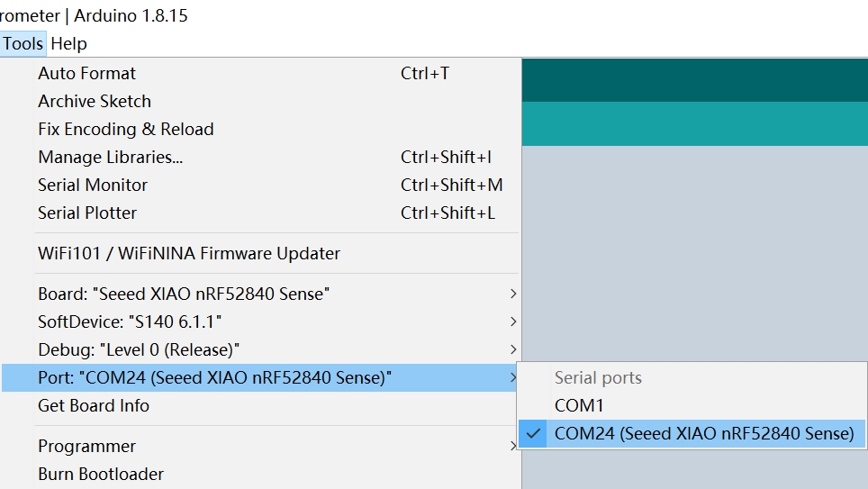Open the Help menu

pos(68,44)
